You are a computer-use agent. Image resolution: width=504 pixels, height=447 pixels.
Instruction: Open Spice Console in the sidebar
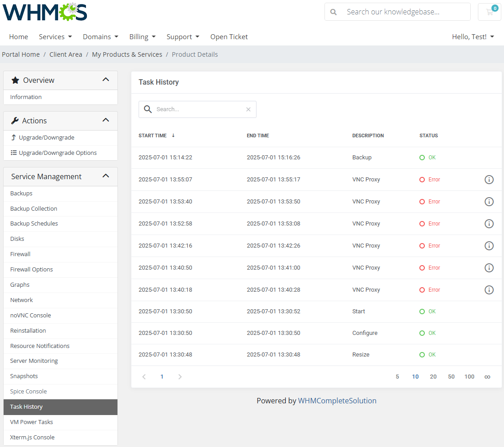(60, 391)
